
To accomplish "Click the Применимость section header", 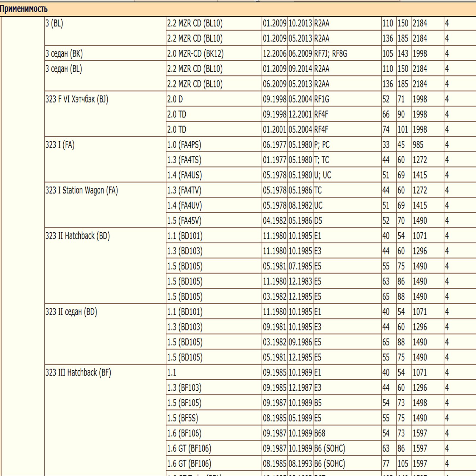I will coord(24,9).
